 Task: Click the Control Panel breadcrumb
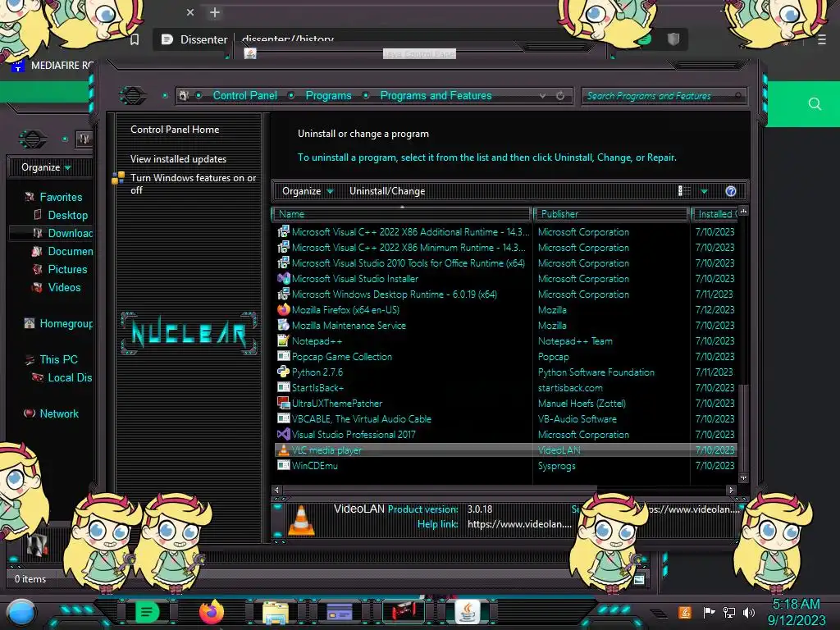pos(244,95)
